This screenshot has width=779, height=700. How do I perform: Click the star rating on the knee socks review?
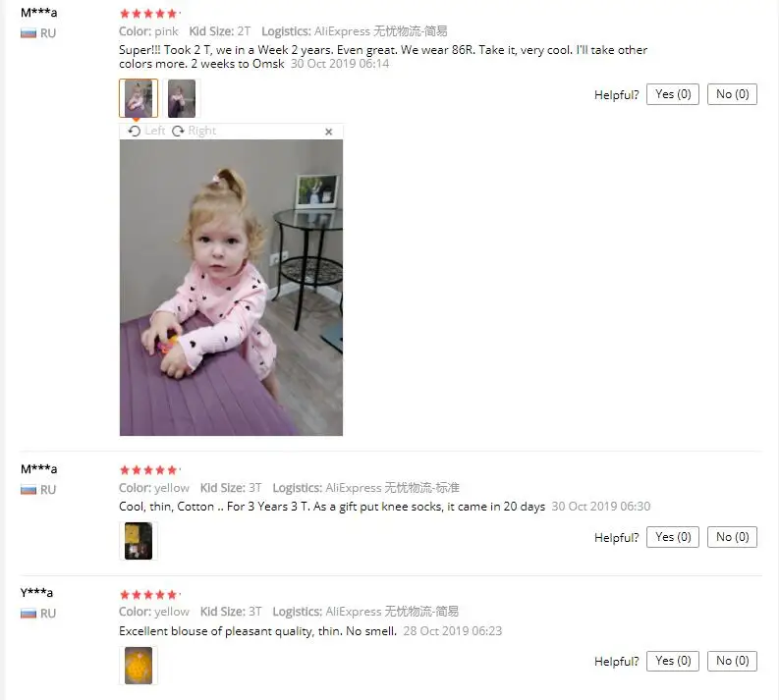pos(148,469)
